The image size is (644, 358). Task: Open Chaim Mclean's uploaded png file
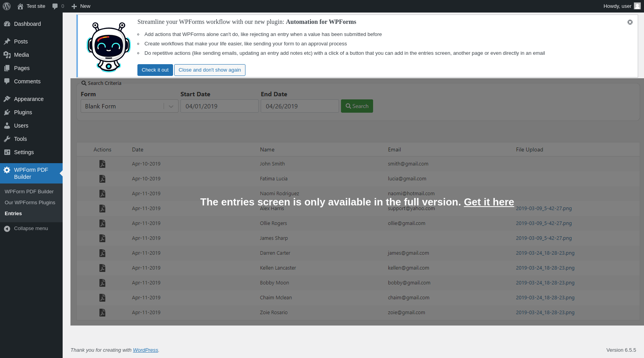[545, 298]
